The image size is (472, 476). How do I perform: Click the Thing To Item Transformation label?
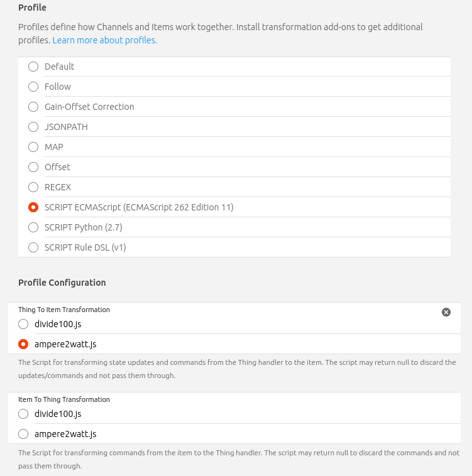pyautogui.click(x=64, y=310)
